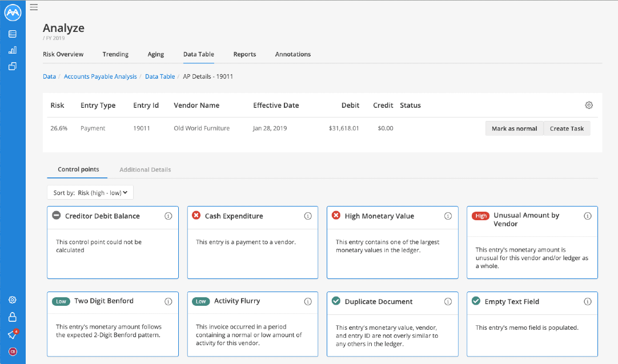Image resolution: width=618 pixels, height=364 pixels.
Task: Click the green check on Empty Text Field
Action: [476, 301]
